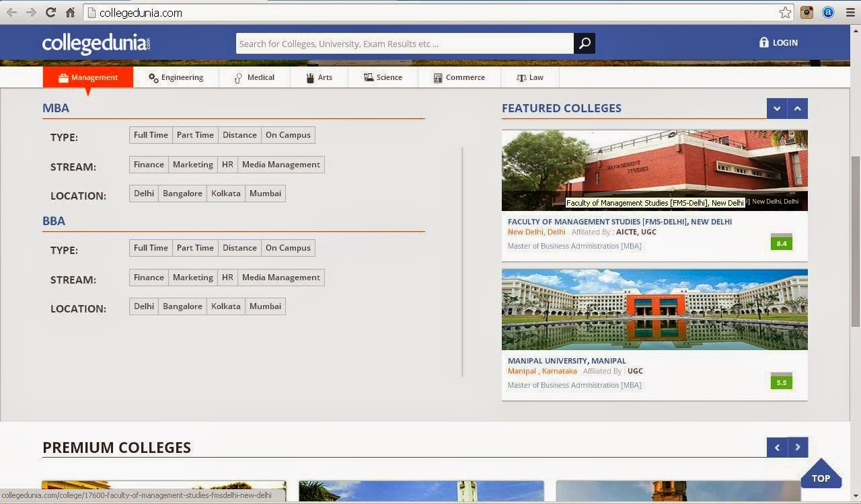Select the Management tab
The image size is (861, 504).
pyautogui.click(x=88, y=77)
